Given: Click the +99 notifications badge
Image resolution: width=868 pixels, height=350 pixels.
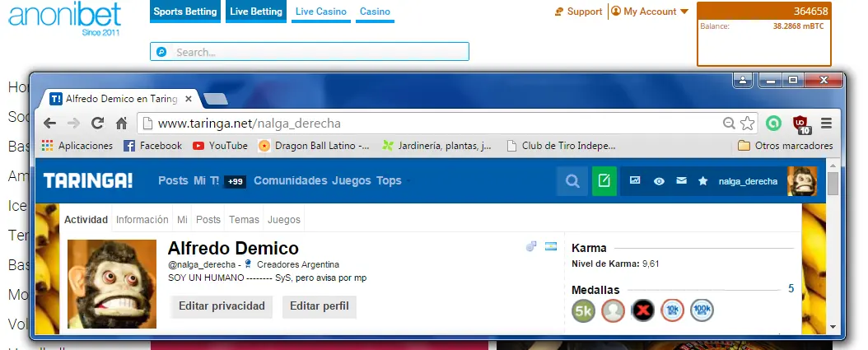Looking at the screenshot, I should 236,182.
